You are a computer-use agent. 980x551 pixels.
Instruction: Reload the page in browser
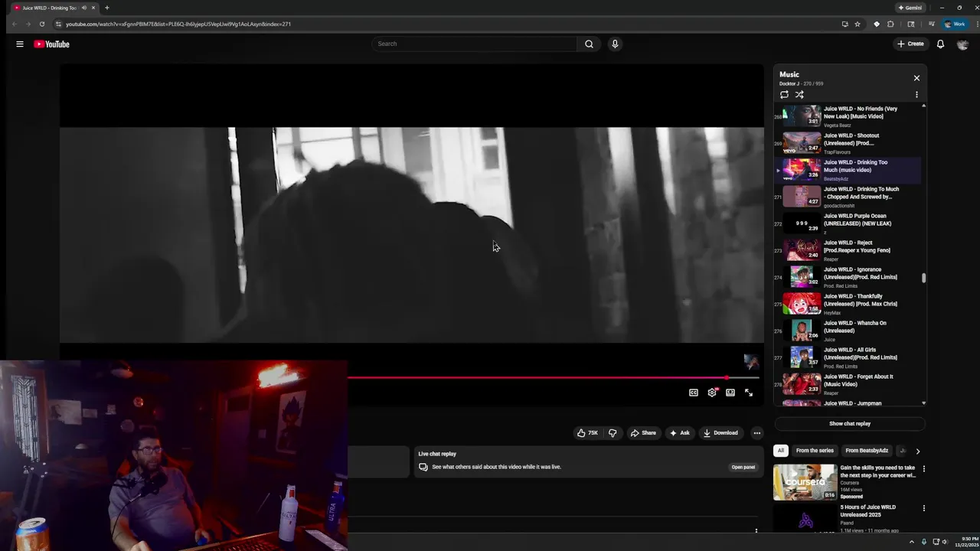tap(42, 24)
